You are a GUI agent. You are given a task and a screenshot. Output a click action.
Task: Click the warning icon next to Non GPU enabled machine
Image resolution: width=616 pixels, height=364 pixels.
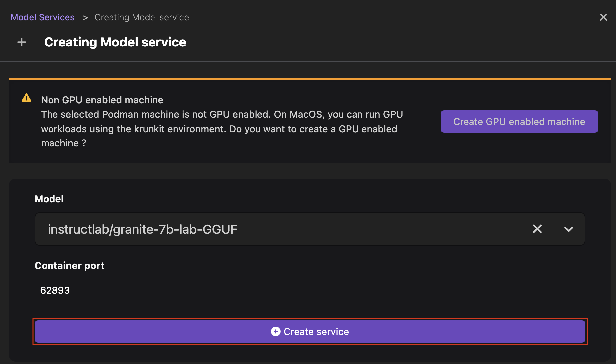tap(27, 97)
